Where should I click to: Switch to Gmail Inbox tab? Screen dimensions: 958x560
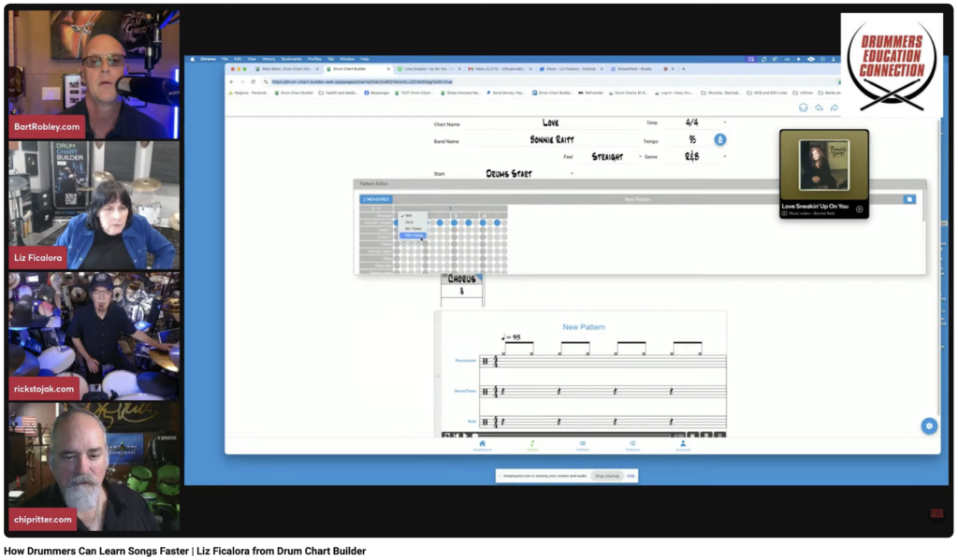pyautogui.click(x=500, y=69)
